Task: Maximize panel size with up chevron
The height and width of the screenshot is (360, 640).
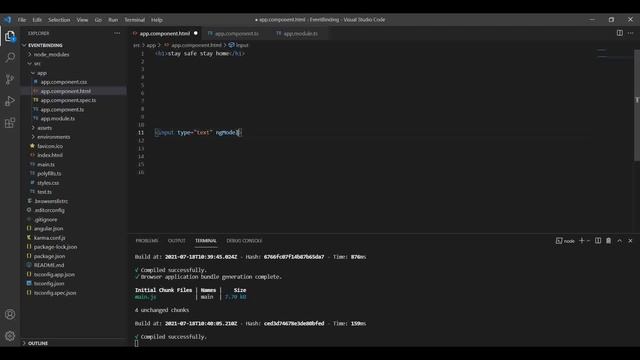Action: tap(619, 241)
